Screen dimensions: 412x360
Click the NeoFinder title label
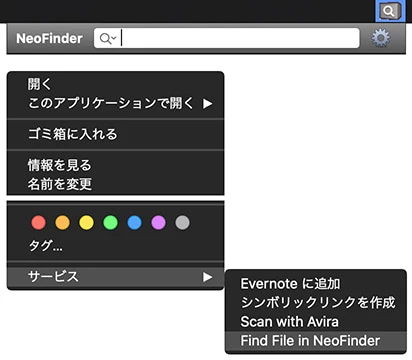tap(49, 39)
